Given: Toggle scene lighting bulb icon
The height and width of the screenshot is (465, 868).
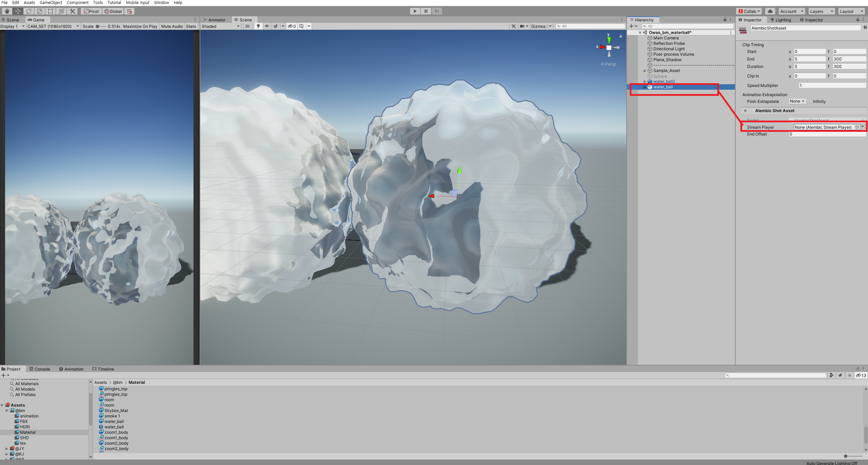Looking at the screenshot, I should tap(258, 26).
